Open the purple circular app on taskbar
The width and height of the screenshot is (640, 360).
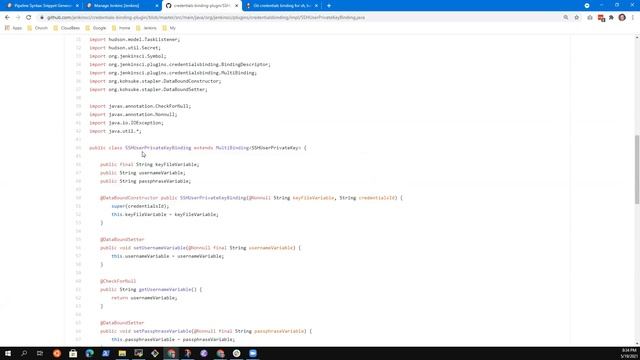204,353
